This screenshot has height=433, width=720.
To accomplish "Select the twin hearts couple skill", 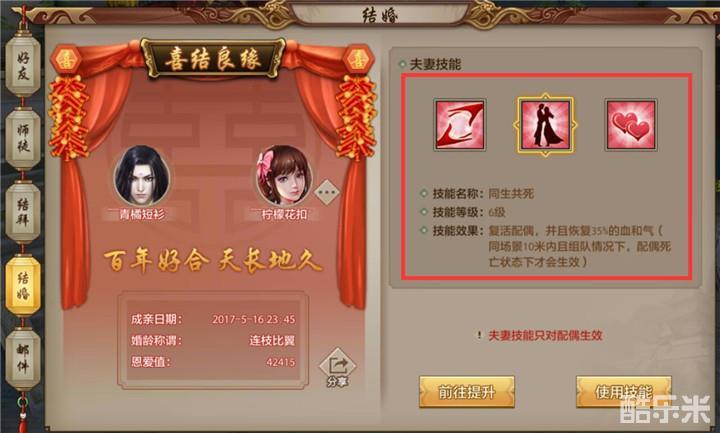I will tap(631, 125).
